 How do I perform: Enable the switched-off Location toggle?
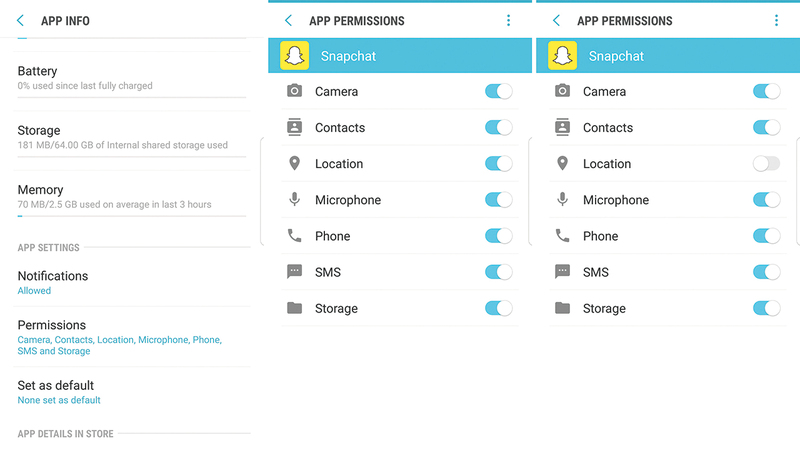click(766, 164)
